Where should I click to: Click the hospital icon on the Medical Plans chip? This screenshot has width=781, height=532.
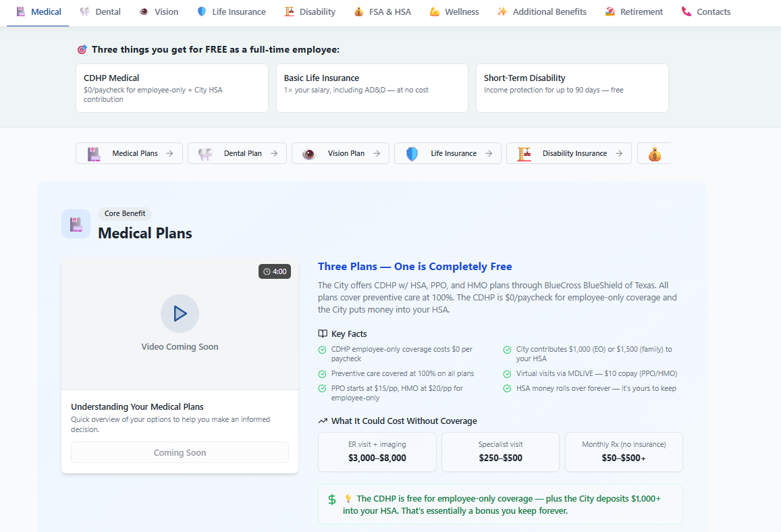[94, 154]
